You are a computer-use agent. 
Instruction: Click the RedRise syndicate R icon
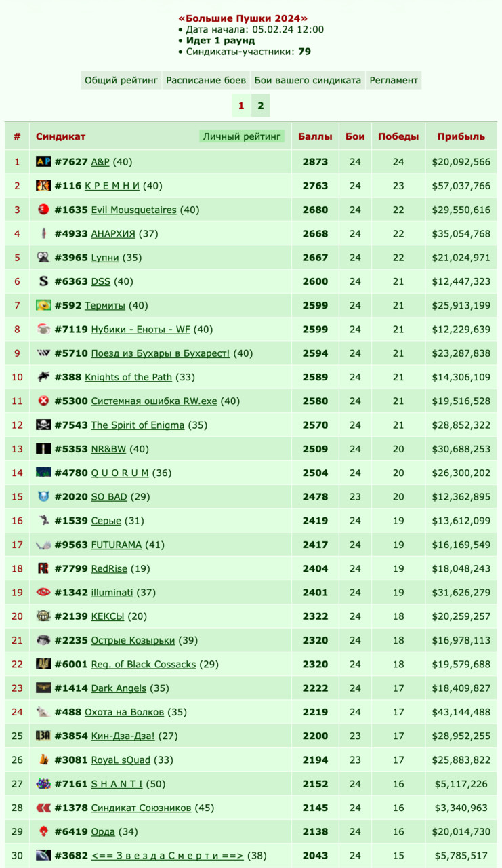tap(43, 568)
